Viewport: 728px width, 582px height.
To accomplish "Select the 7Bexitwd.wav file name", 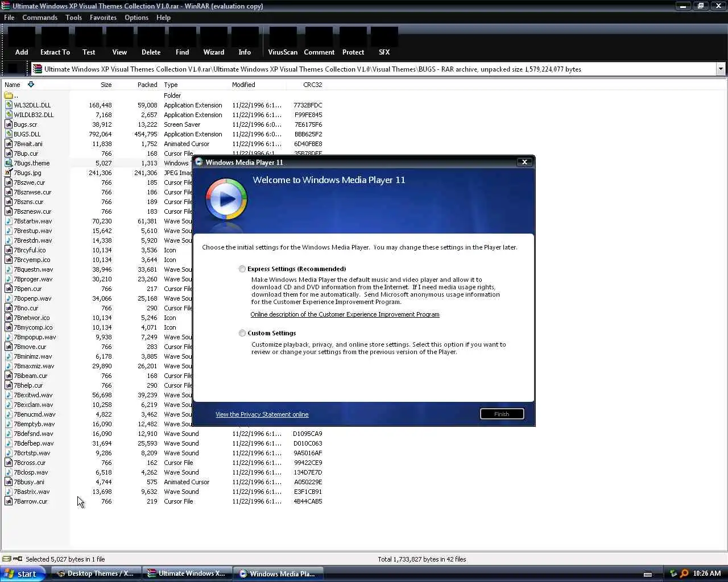I will pos(33,395).
